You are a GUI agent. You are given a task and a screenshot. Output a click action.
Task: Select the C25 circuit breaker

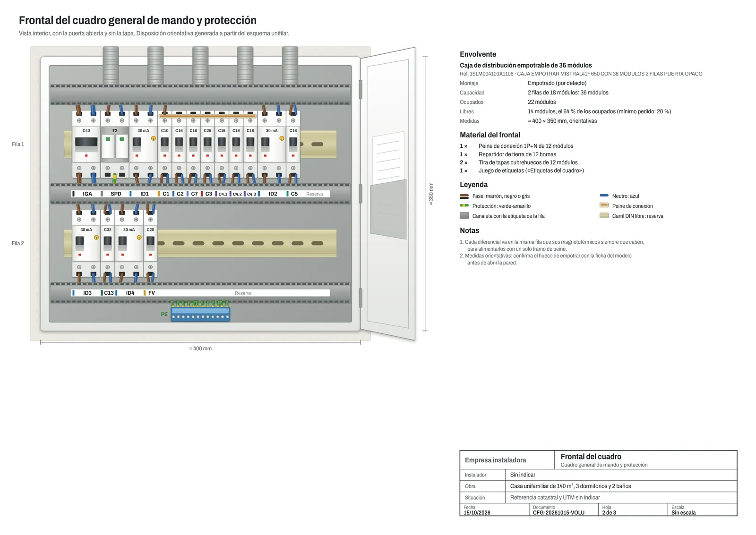point(207,144)
